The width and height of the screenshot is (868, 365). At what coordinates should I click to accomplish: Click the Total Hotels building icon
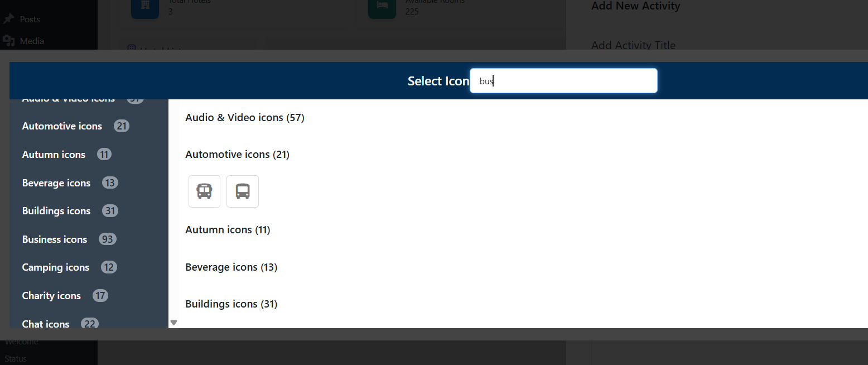(145, 6)
